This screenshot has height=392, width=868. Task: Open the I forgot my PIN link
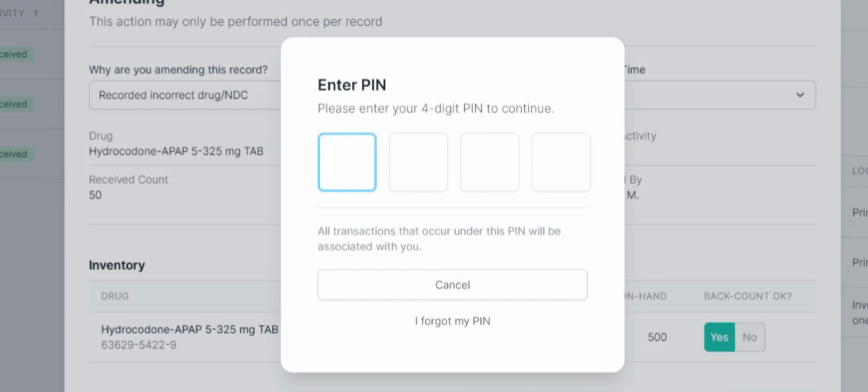(452, 321)
